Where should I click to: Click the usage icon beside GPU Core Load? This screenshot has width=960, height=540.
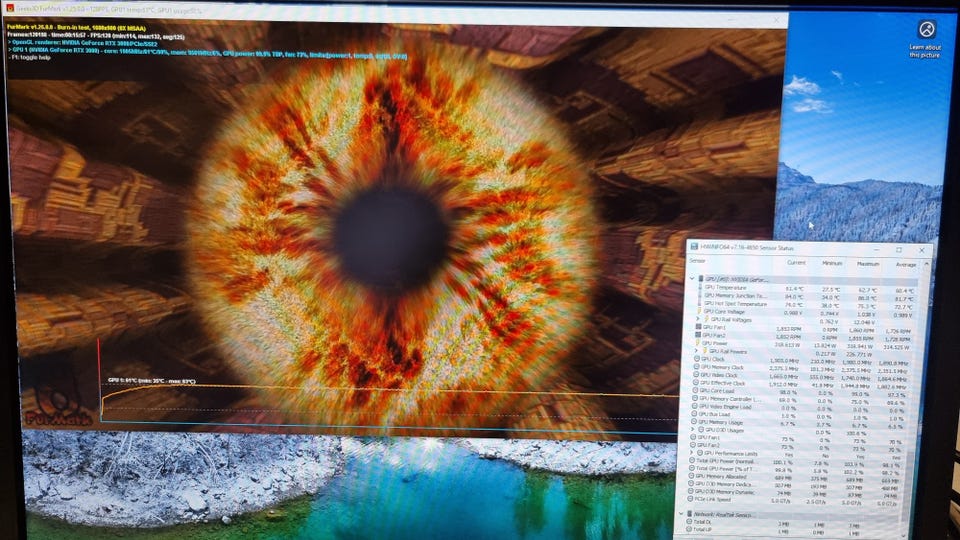pos(695,391)
